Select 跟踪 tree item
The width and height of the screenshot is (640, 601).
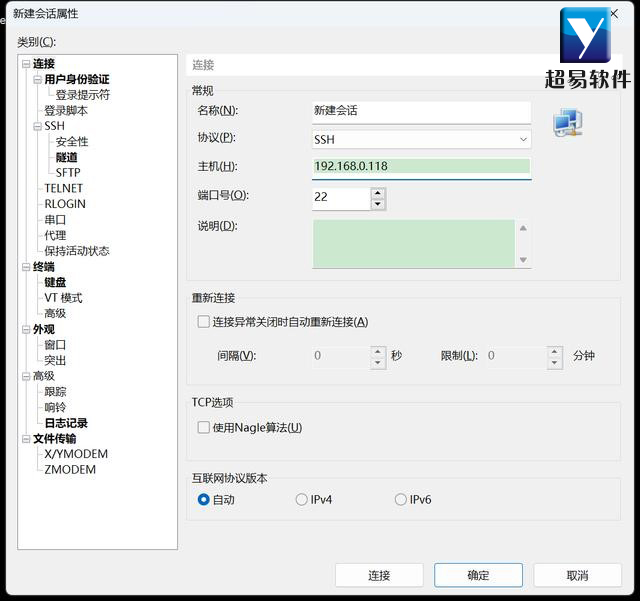(55, 392)
